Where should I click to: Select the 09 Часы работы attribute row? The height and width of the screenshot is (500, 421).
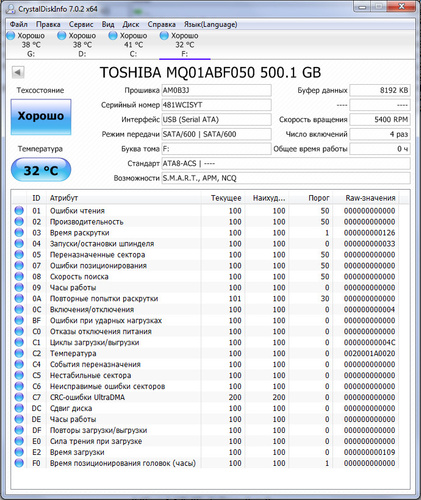pos(206,287)
